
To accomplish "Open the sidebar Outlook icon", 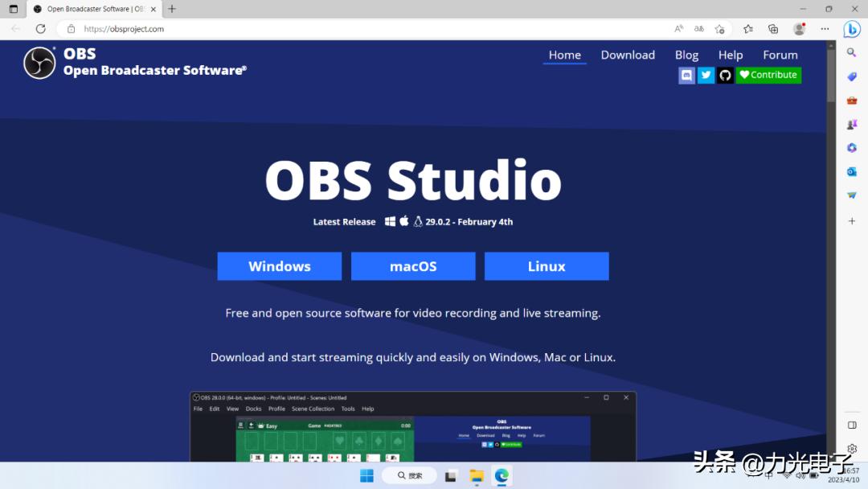I will click(852, 171).
